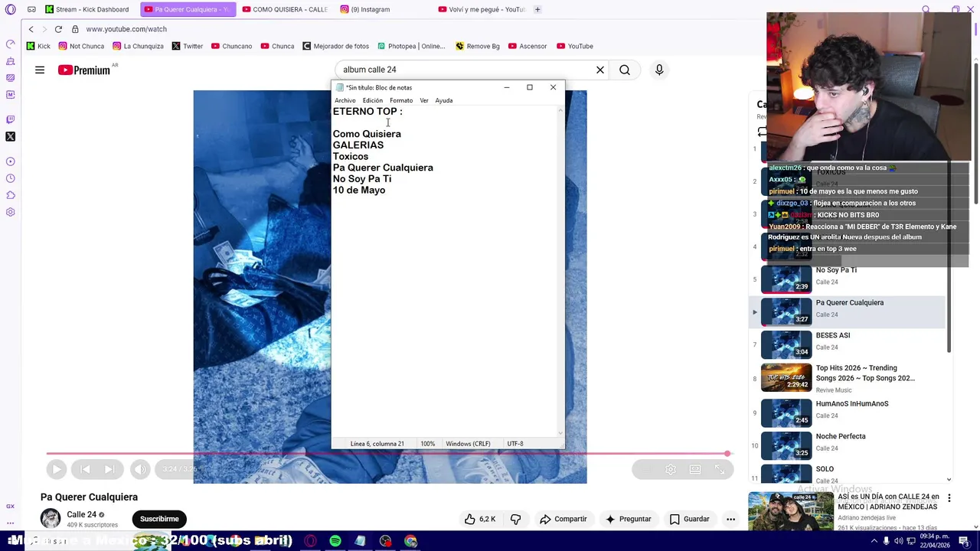Open the Ayuda menu in Notepad
Screen dimensions: 980x551
(x=444, y=100)
